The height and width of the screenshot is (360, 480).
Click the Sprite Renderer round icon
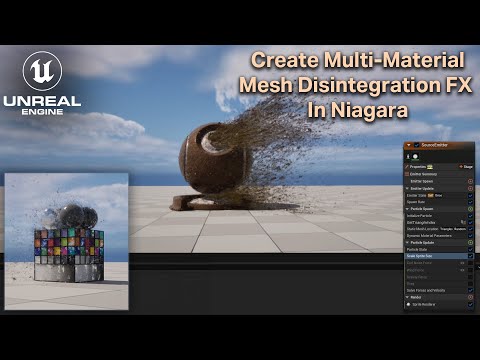click(408, 304)
